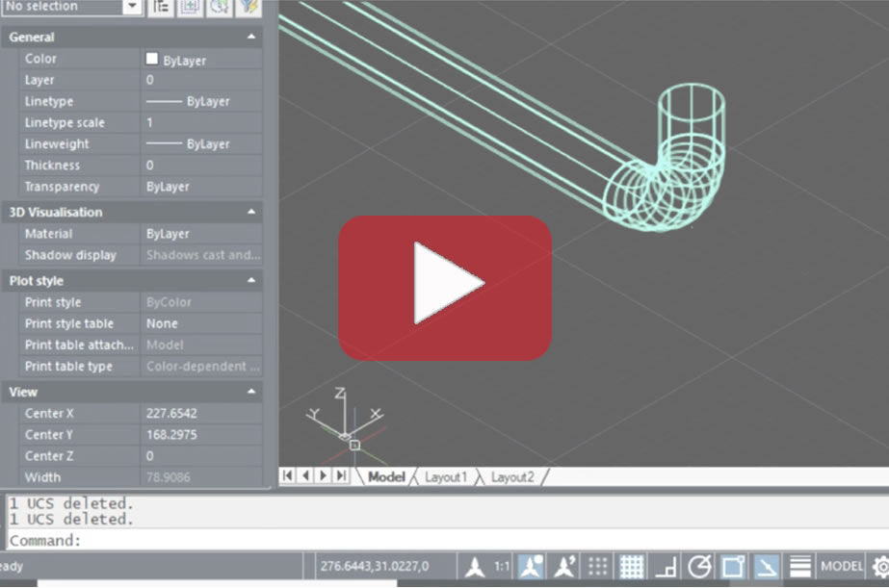Open the settings gear in the status bar
889x588 pixels.
click(x=880, y=566)
